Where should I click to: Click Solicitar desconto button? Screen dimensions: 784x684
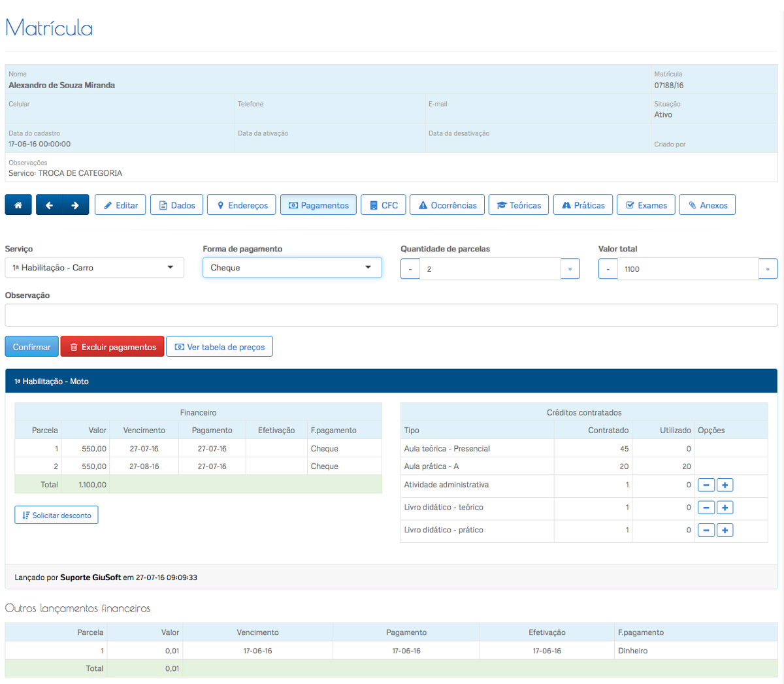tap(56, 515)
